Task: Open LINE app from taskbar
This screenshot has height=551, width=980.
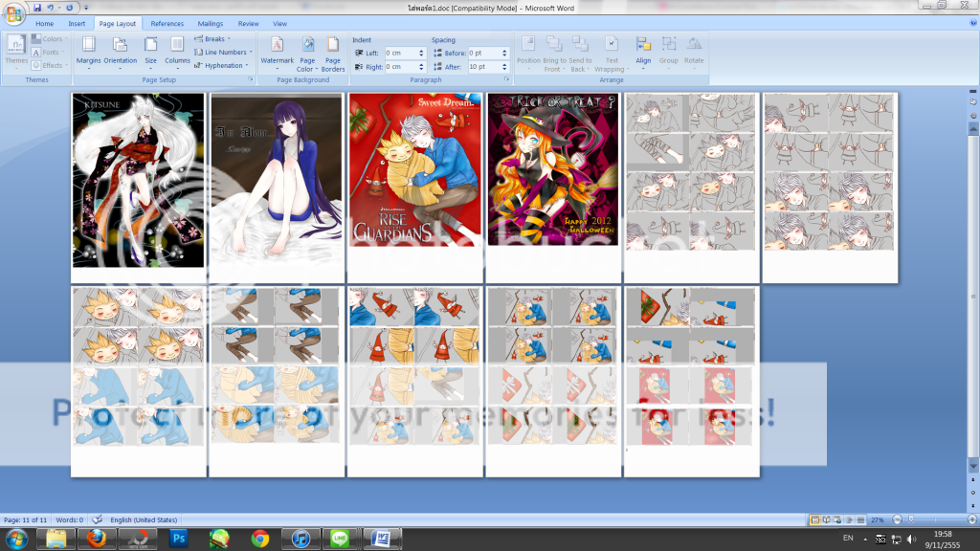Action: tap(340, 539)
